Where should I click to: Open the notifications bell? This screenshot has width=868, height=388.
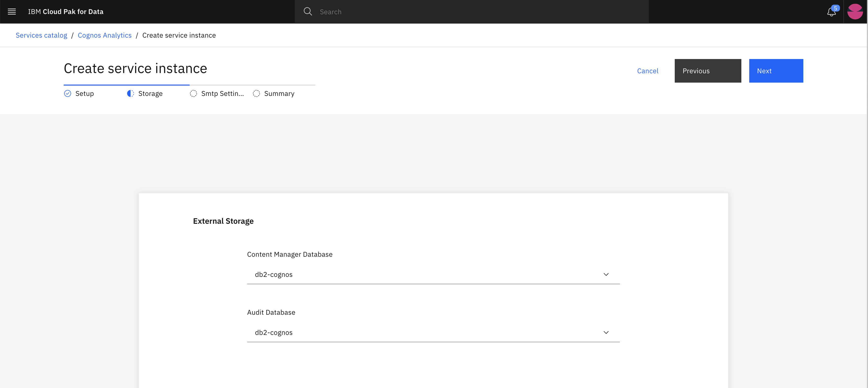click(x=831, y=12)
